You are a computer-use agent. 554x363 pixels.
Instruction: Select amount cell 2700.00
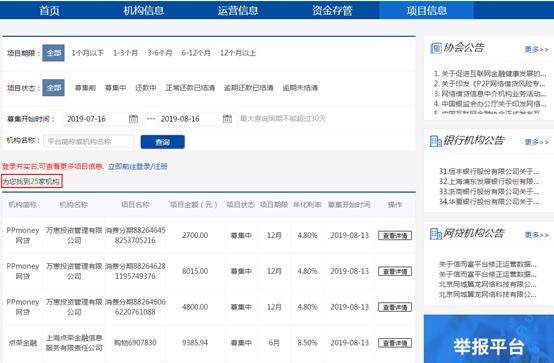[x=195, y=235]
